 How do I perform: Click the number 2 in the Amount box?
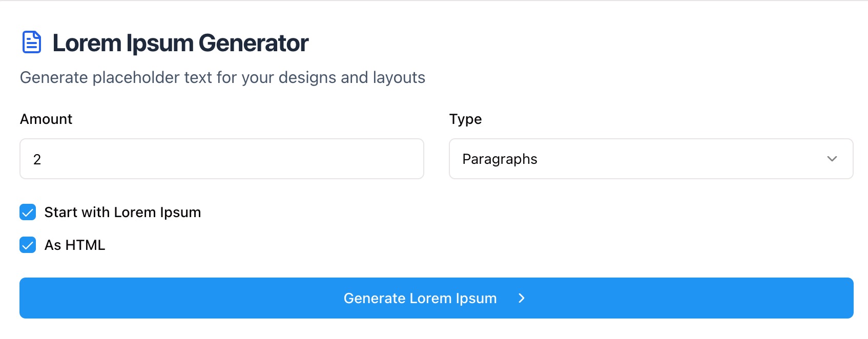(37, 160)
